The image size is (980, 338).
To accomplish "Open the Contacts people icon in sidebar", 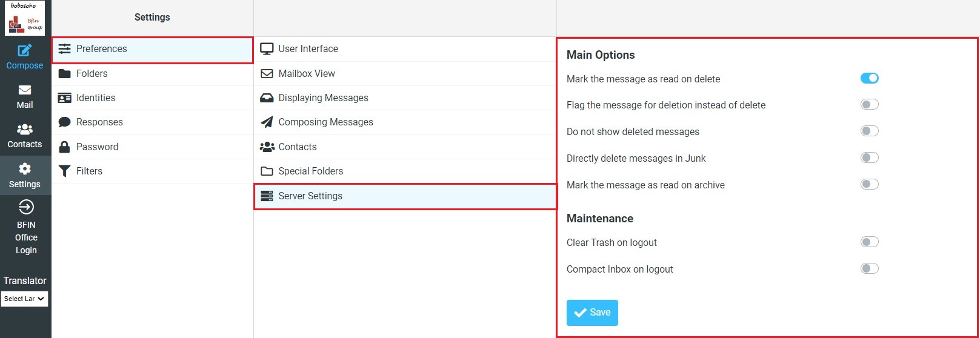I will pos(25,130).
